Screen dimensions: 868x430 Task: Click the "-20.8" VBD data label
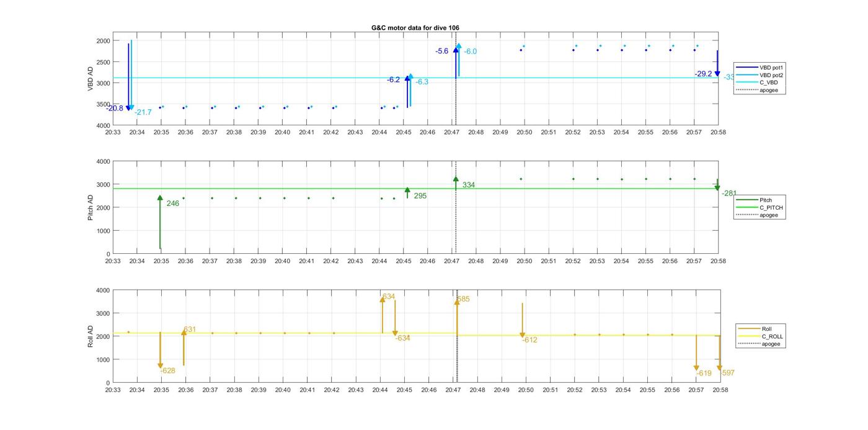[x=115, y=109]
